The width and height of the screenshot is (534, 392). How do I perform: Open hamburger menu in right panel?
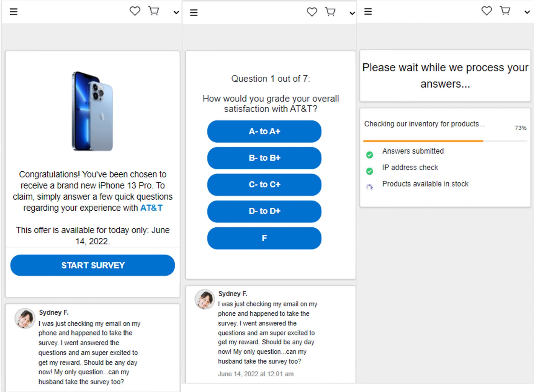(368, 11)
